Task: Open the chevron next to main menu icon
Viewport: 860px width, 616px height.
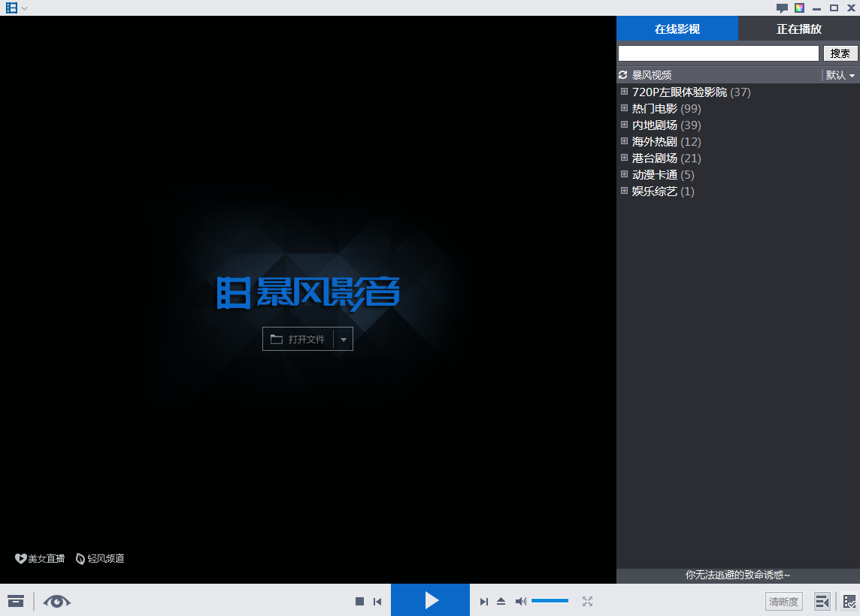Action: 24,8
